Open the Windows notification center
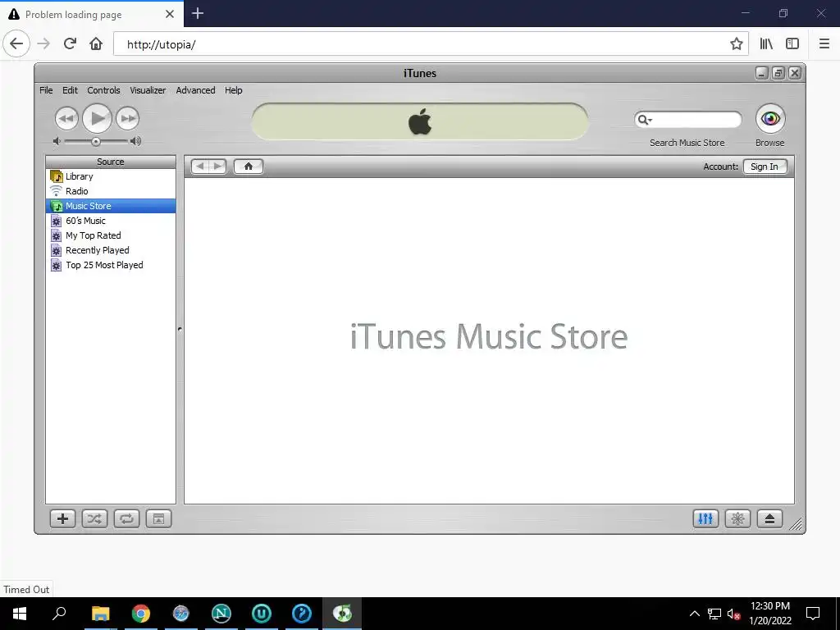 click(x=813, y=614)
